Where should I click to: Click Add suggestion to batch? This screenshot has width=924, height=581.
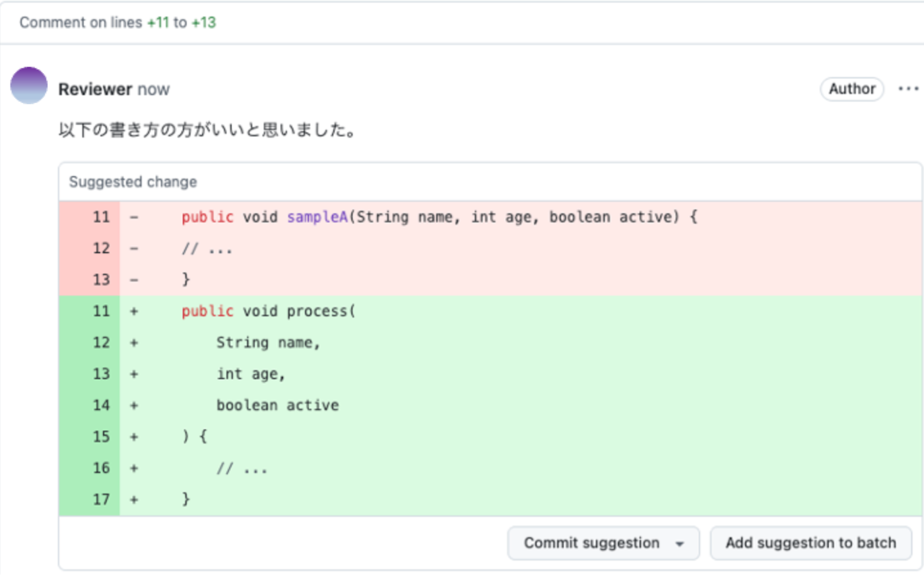click(810, 543)
